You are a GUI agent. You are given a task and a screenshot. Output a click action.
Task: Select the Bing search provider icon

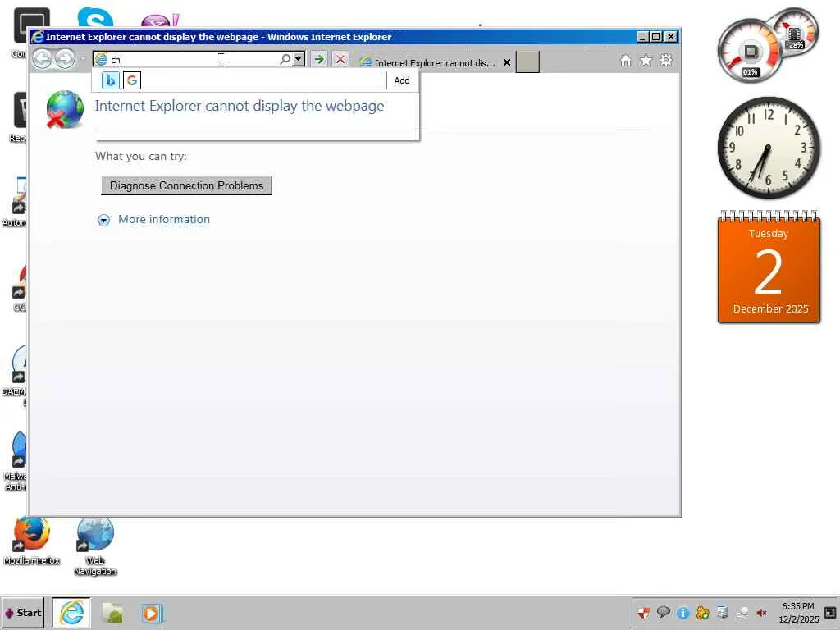(x=111, y=80)
